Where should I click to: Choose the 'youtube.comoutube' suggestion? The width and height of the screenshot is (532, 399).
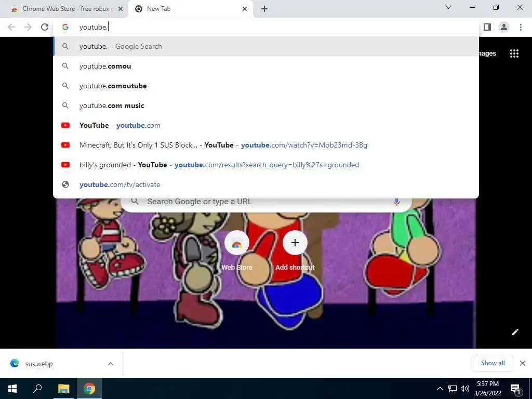coord(266,86)
